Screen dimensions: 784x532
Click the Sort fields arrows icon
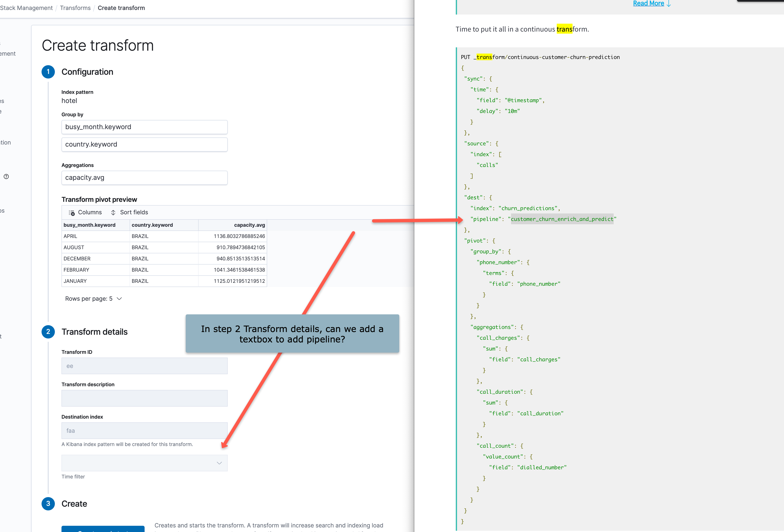(x=113, y=212)
